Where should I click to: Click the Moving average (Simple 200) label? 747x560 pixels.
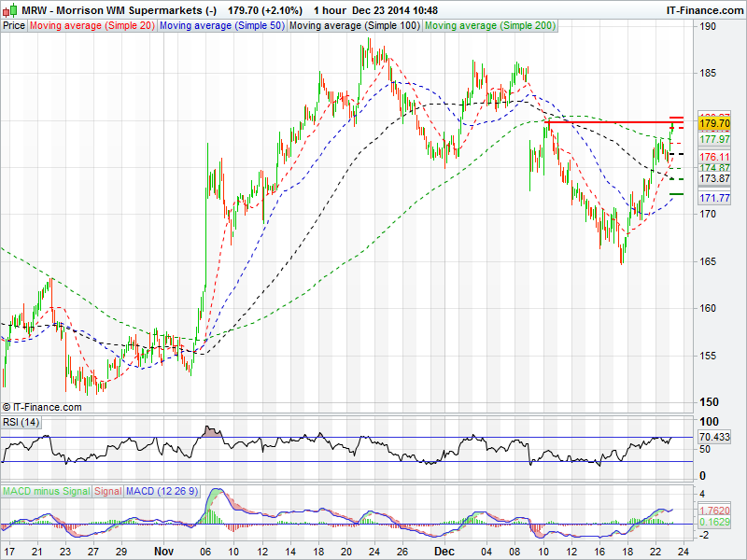(490, 26)
